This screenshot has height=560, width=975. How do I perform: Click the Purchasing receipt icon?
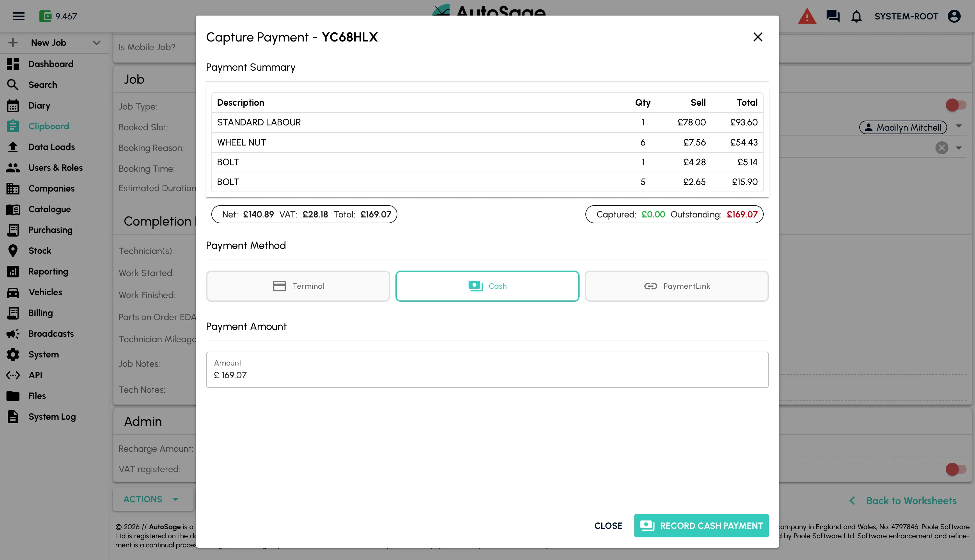coord(13,230)
